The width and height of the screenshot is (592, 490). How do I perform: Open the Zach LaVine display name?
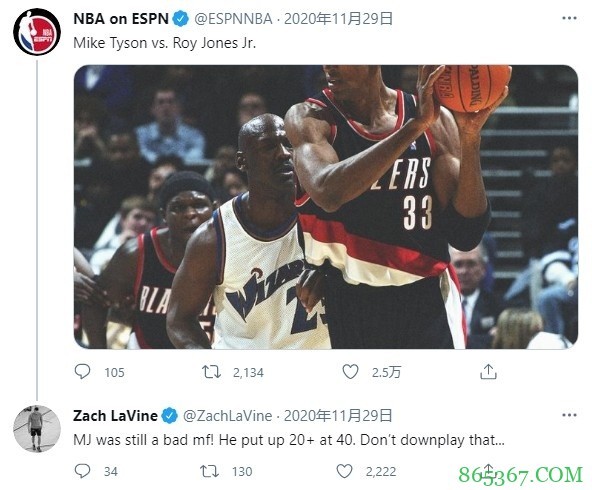point(115,416)
